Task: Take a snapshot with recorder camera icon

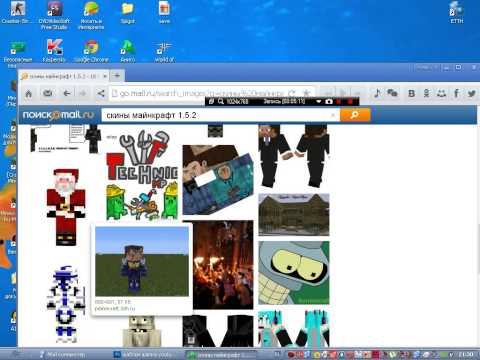Action: point(329,101)
